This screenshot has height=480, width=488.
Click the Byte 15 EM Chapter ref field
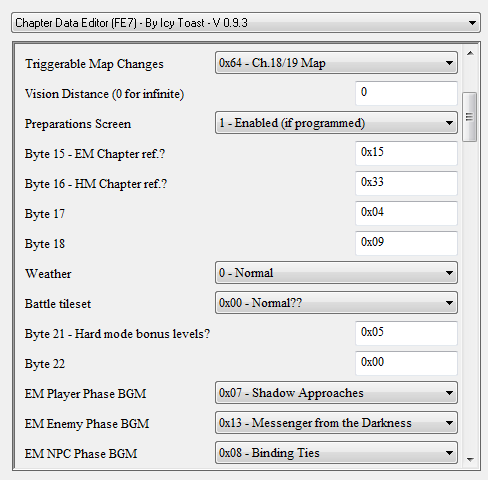click(406, 153)
